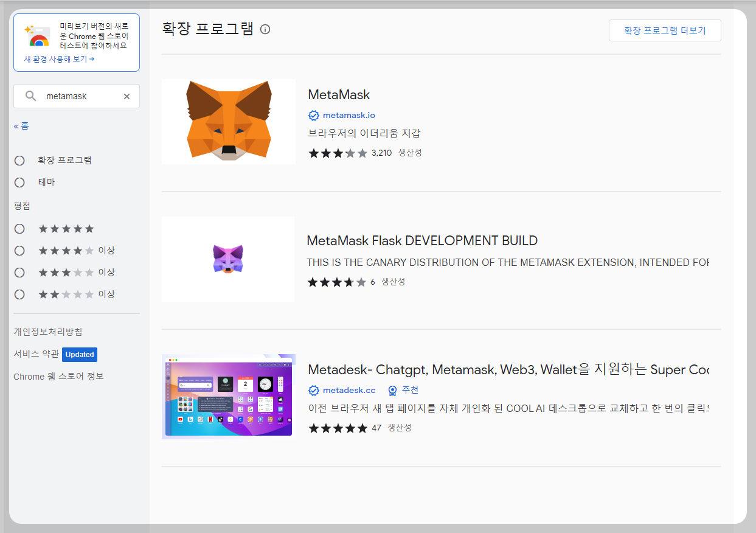Screen dimensions: 756x533
Task: Click 생산성 category under MetaMask Flask
Action: [x=394, y=282]
